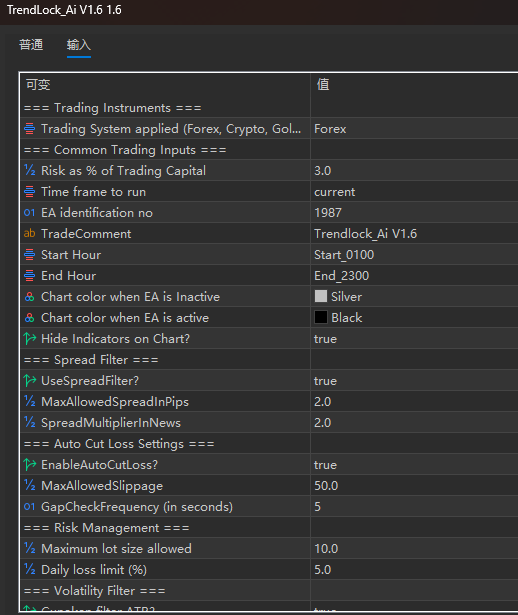This screenshot has width=518, height=615.
Task: Click the fraction icon beside Risk as % of Trading Capital
Action: [29, 171]
